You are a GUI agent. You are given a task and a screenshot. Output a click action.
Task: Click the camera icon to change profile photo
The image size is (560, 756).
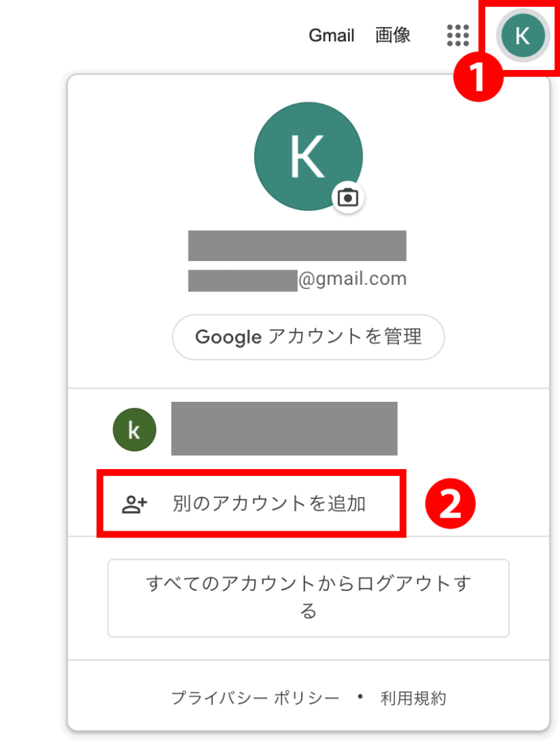point(347,198)
